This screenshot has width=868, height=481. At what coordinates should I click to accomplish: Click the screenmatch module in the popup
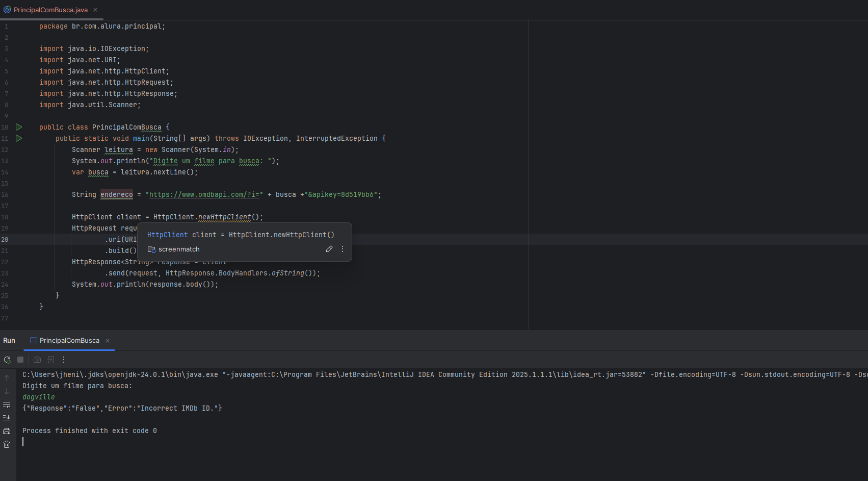[x=174, y=249]
